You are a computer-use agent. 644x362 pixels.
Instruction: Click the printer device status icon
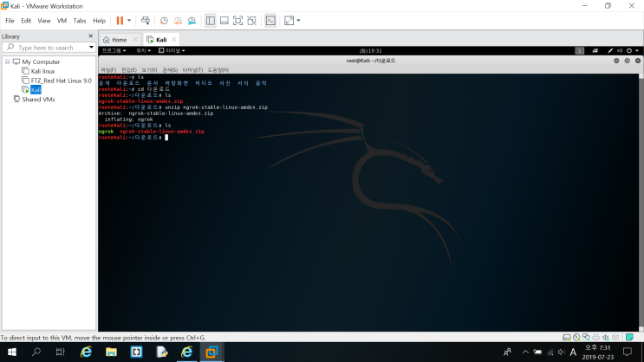596,338
